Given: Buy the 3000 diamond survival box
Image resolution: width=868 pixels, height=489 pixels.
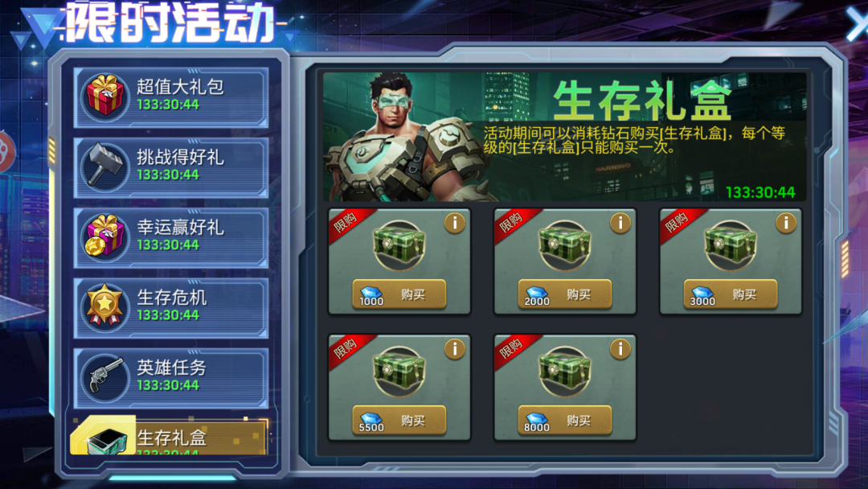Looking at the screenshot, I should click(x=730, y=294).
